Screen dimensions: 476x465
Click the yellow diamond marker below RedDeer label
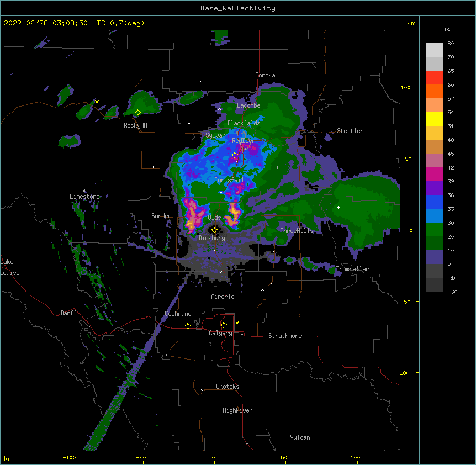pos(235,155)
